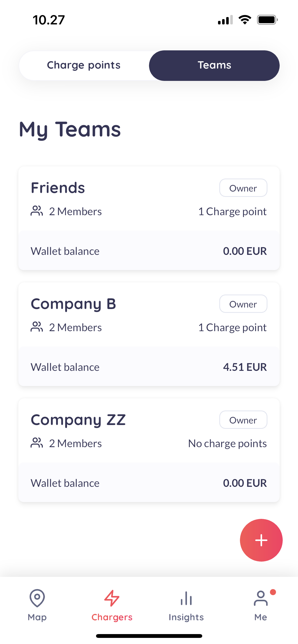This screenshot has width=298, height=644.
Task: Switch to Charge points segment
Action: pyautogui.click(x=84, y=65)
